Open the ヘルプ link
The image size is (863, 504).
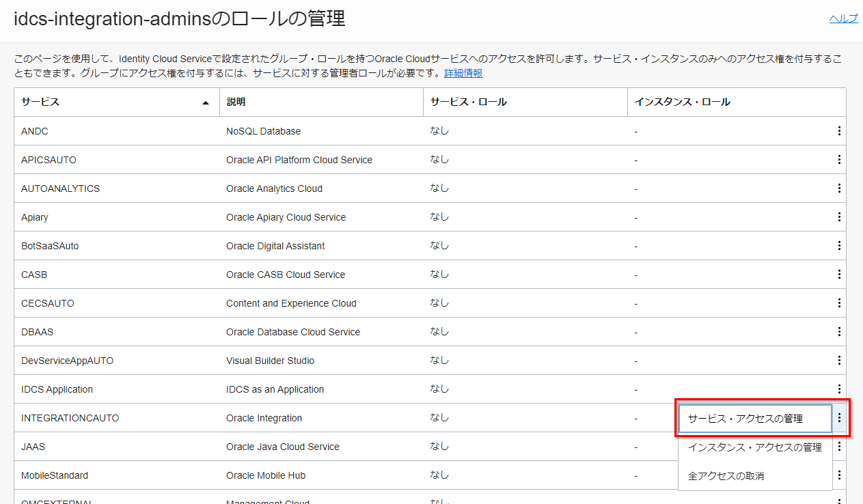pos(843,19)
